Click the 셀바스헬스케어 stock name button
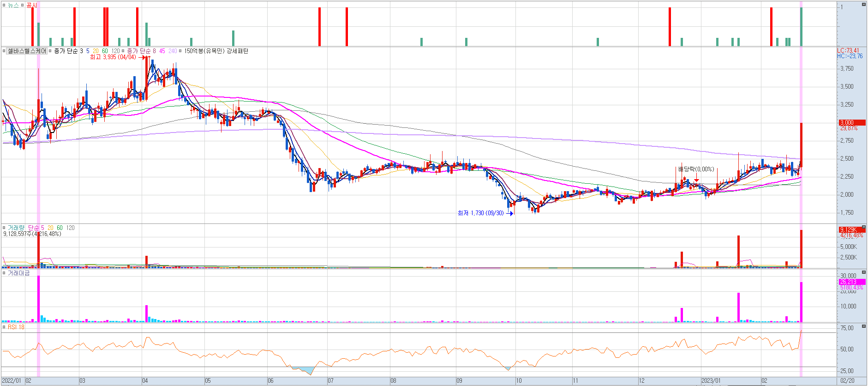 [x=27, y=51]
